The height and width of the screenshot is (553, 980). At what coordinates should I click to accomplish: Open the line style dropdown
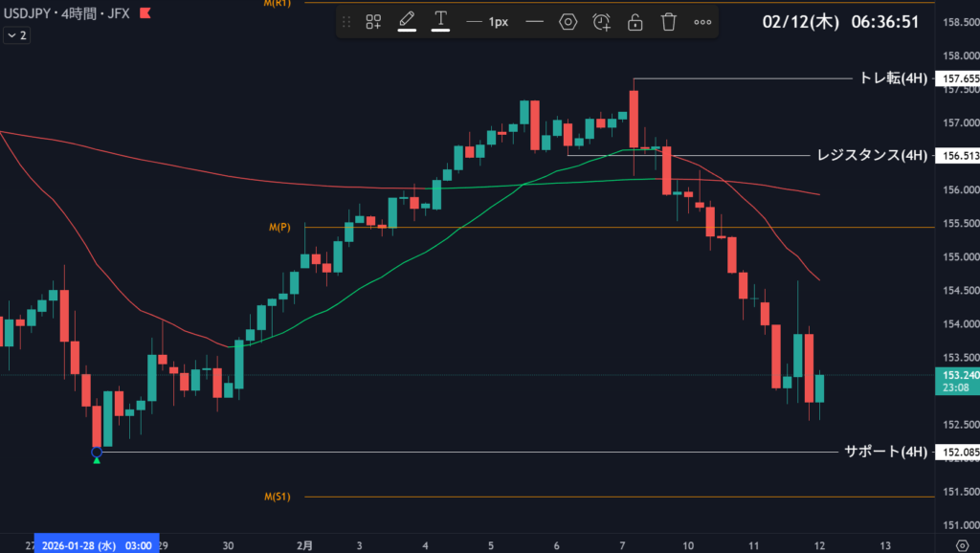[x=534, y=22]
